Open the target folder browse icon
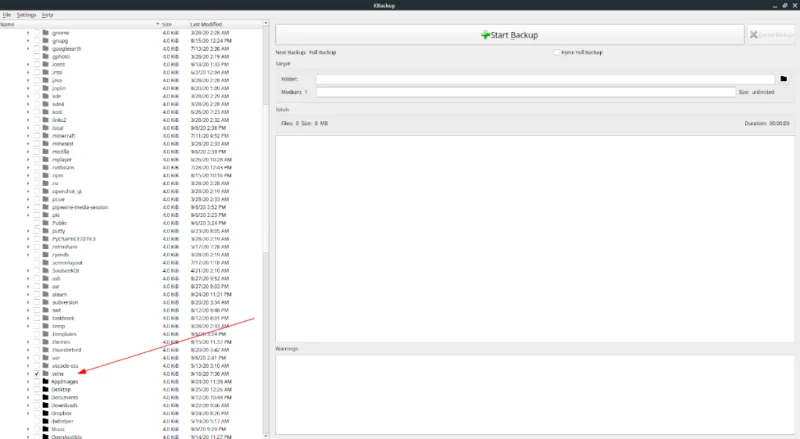 784,79
